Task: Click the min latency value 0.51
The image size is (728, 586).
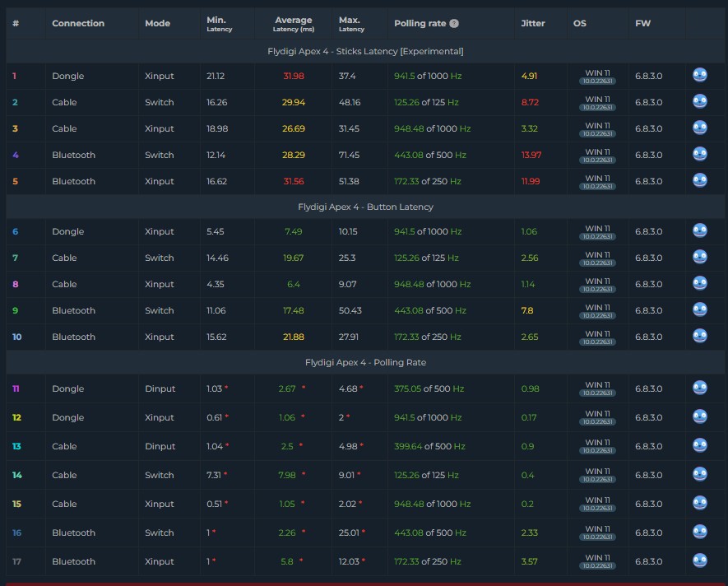Action: tap(214, 505)
